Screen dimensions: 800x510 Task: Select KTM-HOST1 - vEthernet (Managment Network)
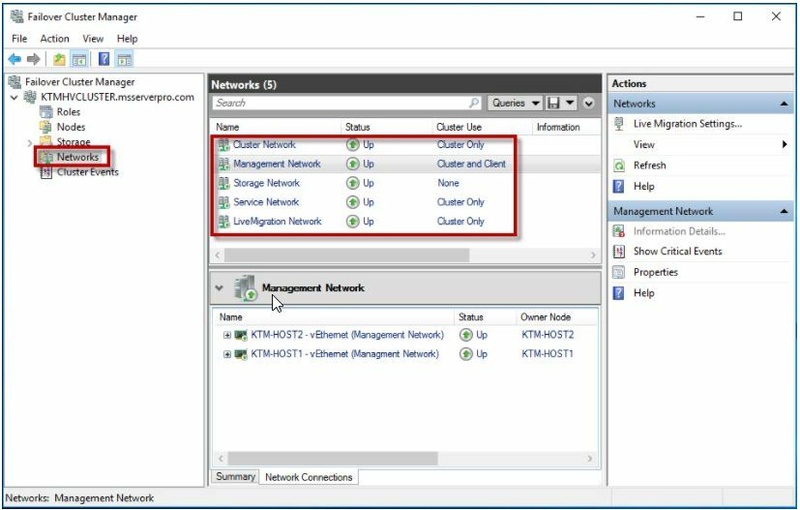click(x=345, y=354)
